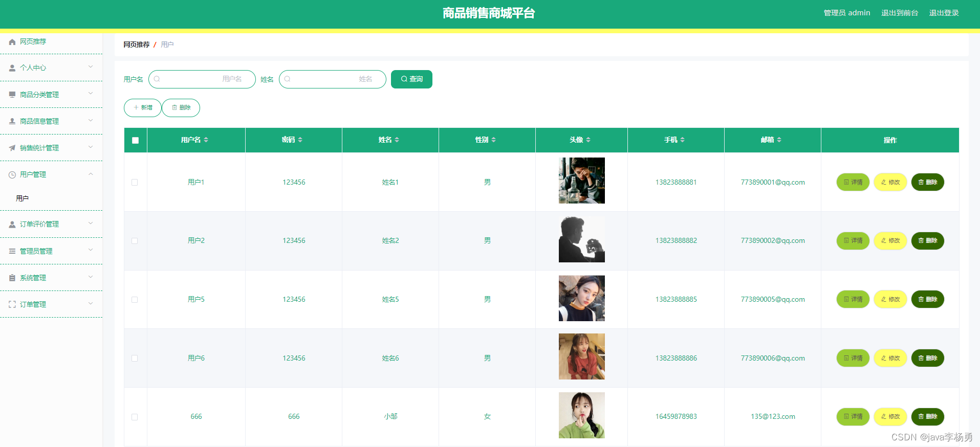Check the row checkbox for user 666
The width and height of the screenshot is (980, 447).
coord(135,417)
